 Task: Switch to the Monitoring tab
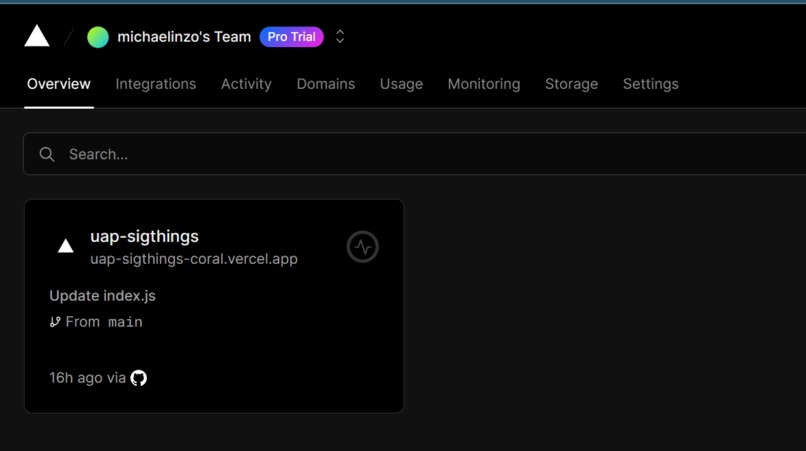pos(484,84)
